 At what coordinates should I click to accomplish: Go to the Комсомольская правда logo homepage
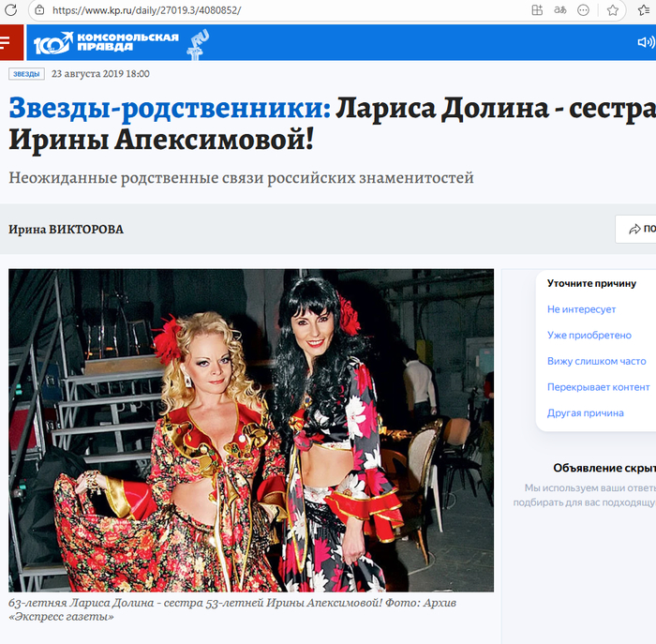click(106, 42)
